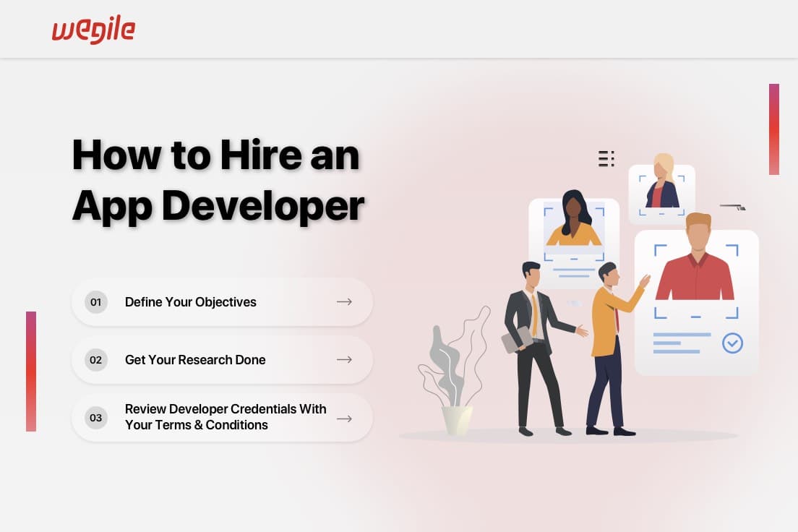Click the blue checkmark badge on the developer card
The width and height of the screenshot is (798, 532).
coord(732,343)
